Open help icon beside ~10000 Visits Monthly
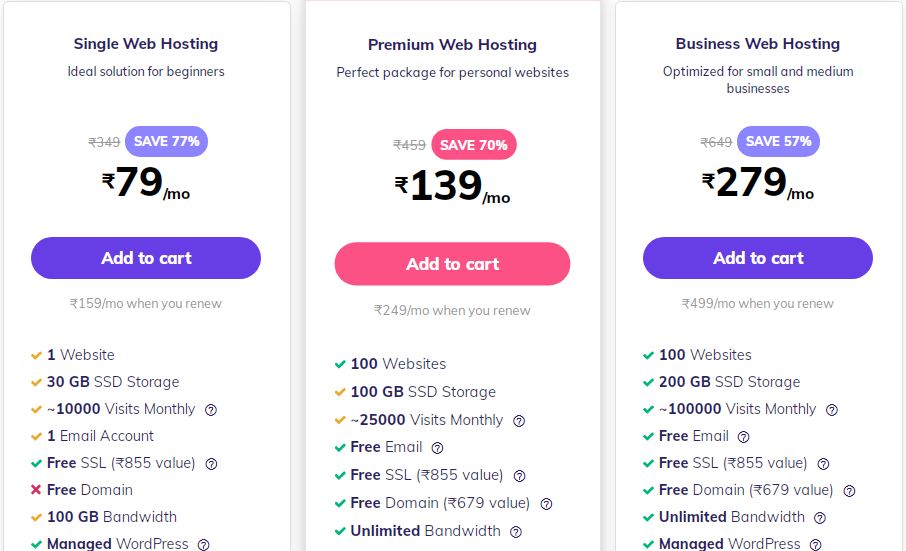The width and height of the screenshot is (906, 551). [x=211, y=410]
